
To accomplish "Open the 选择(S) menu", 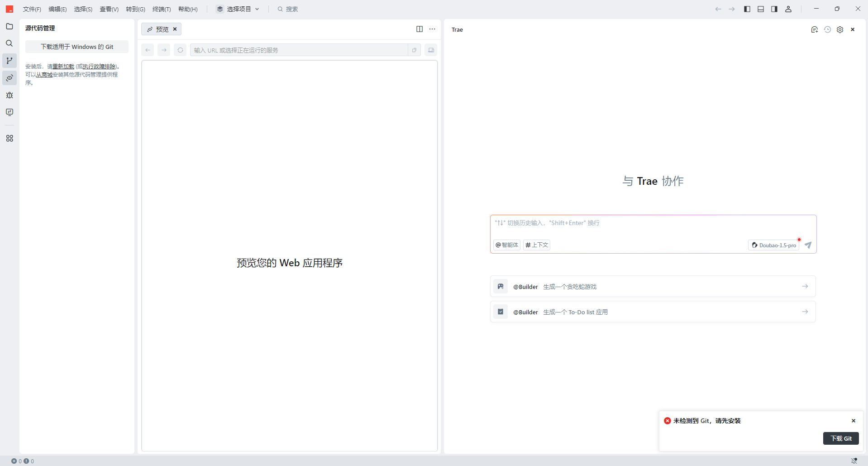I will click(x=83, y=9).
